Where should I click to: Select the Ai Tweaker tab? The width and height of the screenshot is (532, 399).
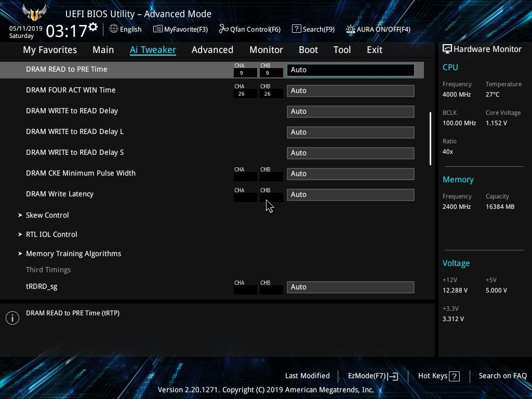click(153, 50)
